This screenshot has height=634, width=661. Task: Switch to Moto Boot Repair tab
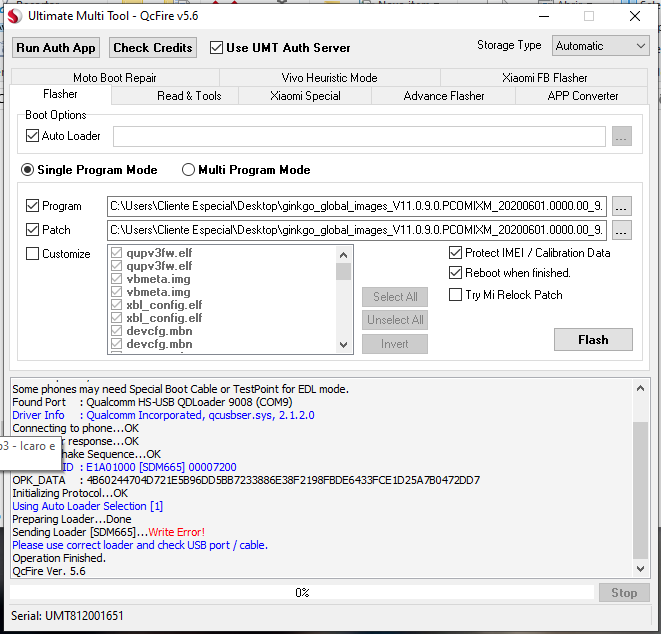115,78
